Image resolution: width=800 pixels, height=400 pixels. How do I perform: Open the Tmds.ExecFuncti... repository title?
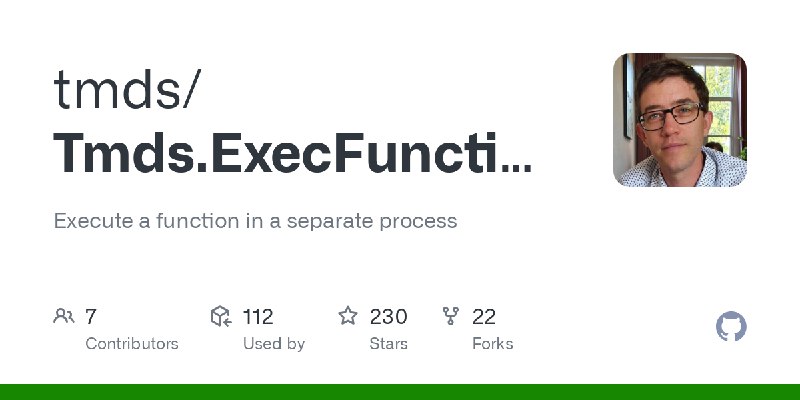292,153
